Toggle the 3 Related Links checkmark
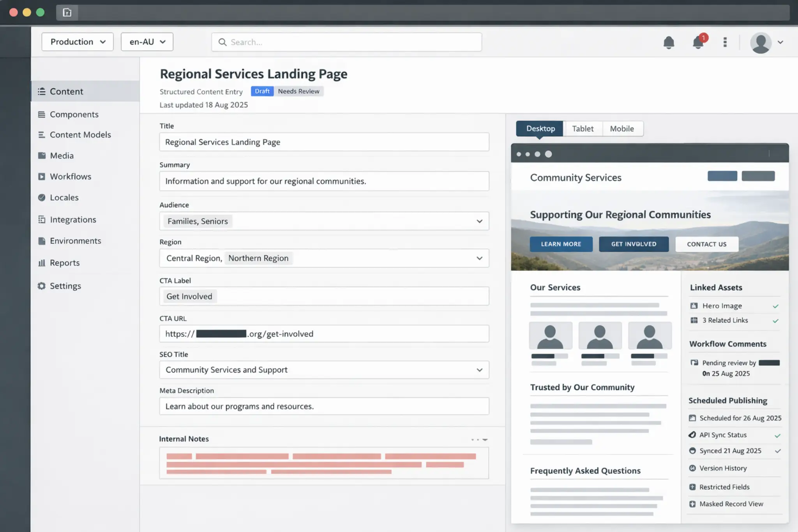 pyautogui.click(x=776, y=321)
